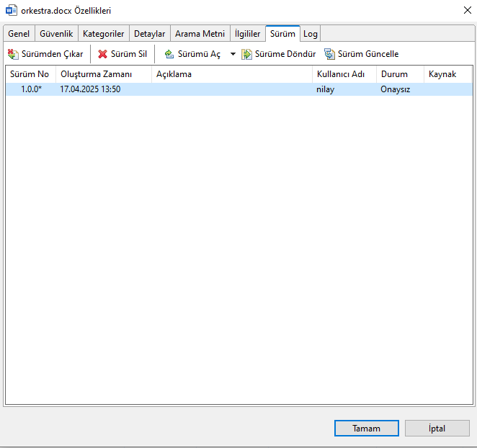The height and width of the screenshot is (448, 477).
Task: Click the red Sürüm Sil icon
Action: 102,54
